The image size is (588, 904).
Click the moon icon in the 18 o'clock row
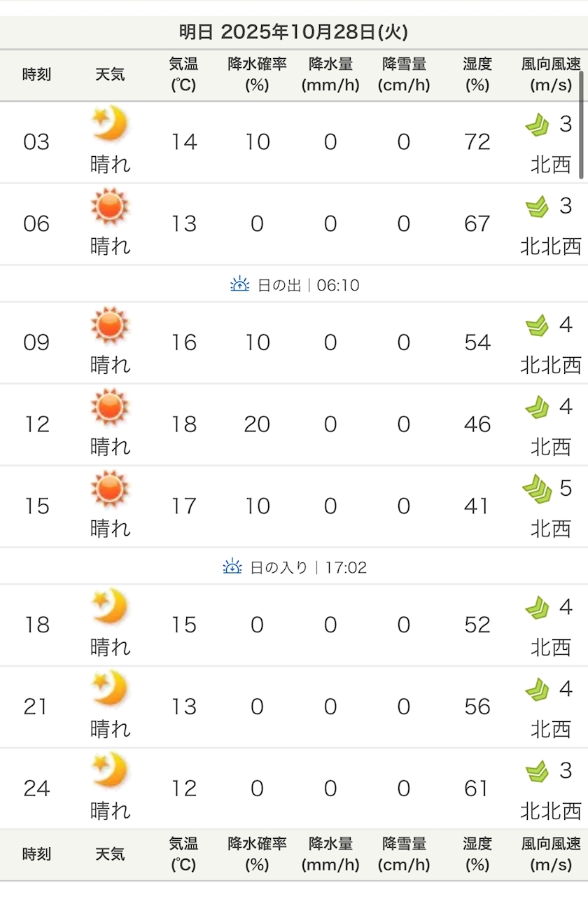coord(110,606)
